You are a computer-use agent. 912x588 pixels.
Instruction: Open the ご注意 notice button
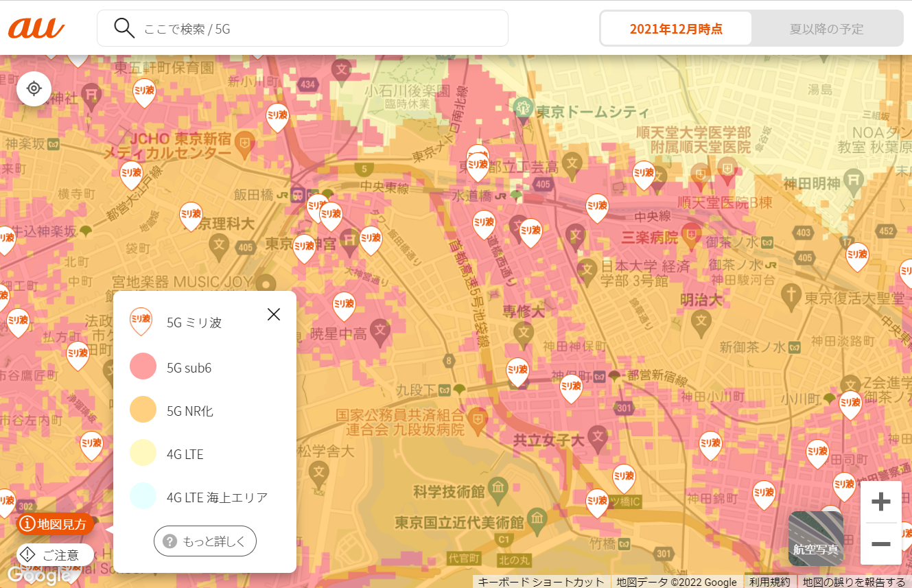point(55,555)
